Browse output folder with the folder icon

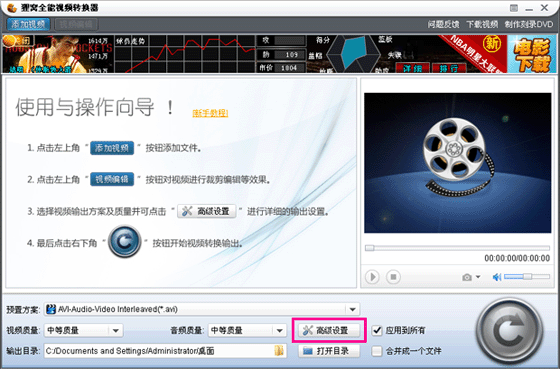pos(279,351)
